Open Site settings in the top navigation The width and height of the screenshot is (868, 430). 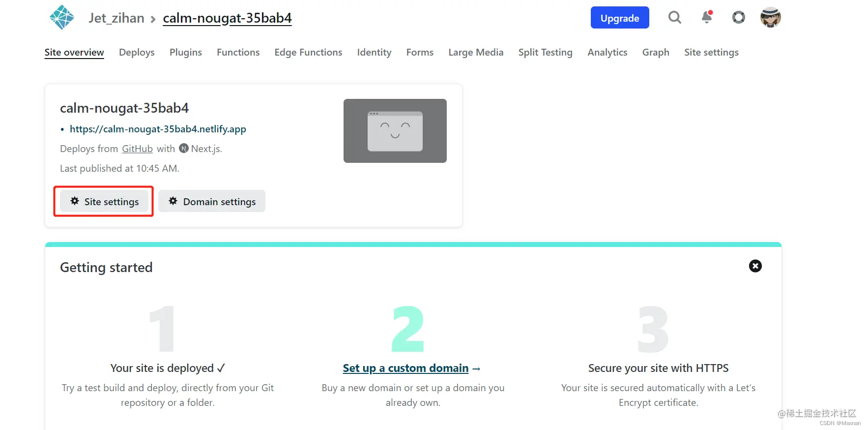coord(711,52)
